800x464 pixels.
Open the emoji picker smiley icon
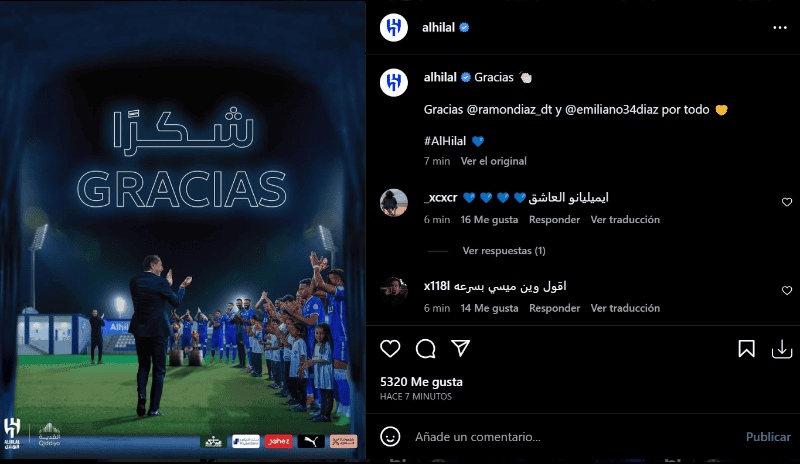point(390,436)
